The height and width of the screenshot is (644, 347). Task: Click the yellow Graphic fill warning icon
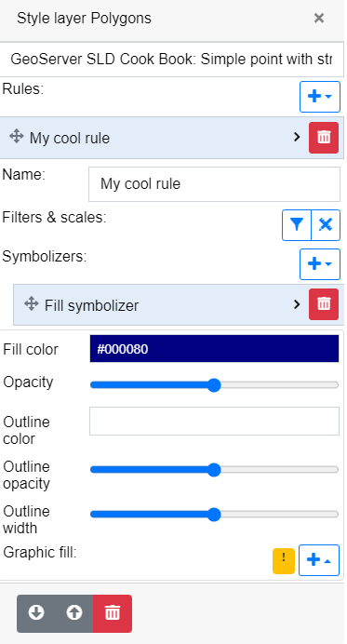click(284, 560)
